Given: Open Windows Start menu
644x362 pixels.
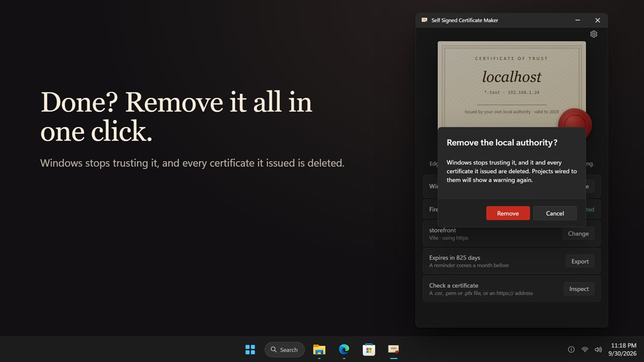Looking at the screenshot, I should click(x=250, y=349).
